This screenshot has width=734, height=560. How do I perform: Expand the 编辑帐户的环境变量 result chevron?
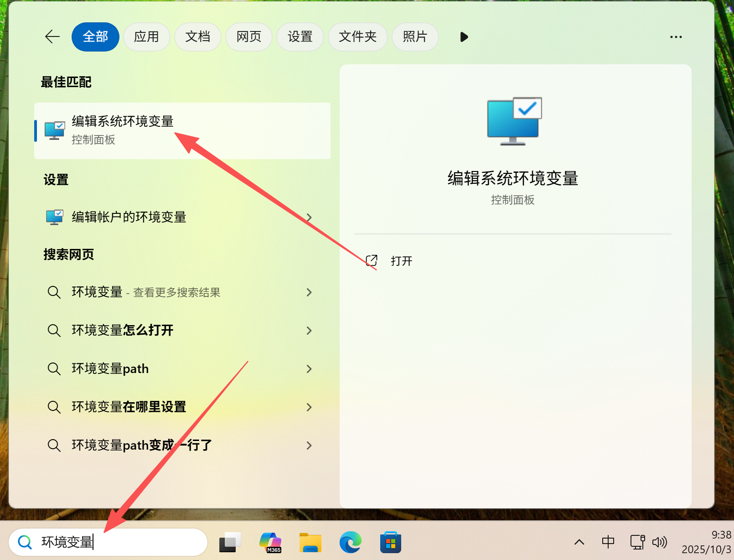[309, 218]
